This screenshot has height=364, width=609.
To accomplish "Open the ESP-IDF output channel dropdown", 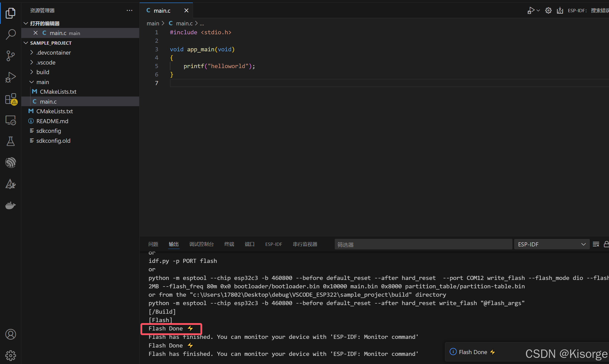I will tap(552, 244).
